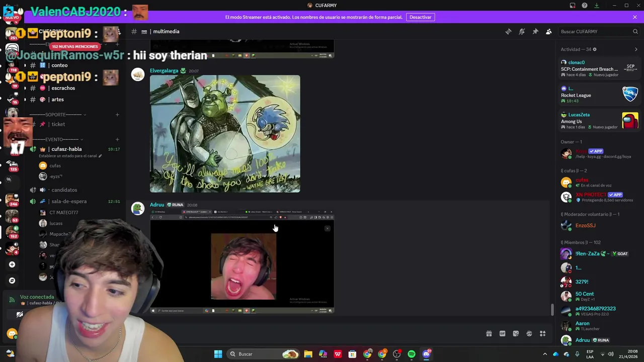Image resolution: width=644 pixels, height=362 pixels.
Task: Open Adruu's avatar in chat
Action: tap(138, 209)
